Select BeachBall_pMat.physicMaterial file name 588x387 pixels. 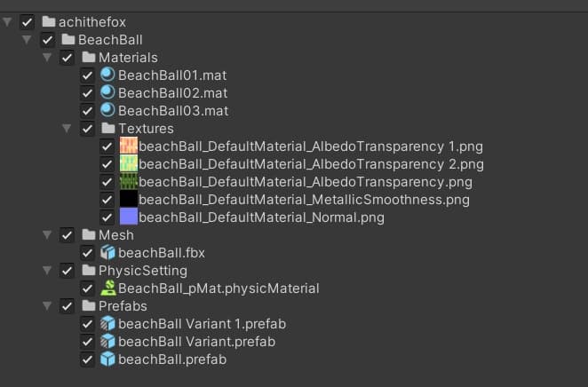coord(219,288)
